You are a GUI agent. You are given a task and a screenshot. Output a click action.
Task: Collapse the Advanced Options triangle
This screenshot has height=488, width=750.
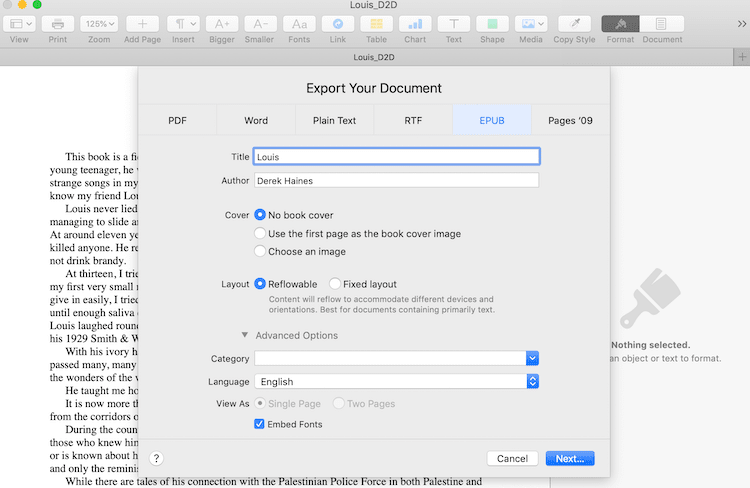pyautogui.click(x=244, y=335)
